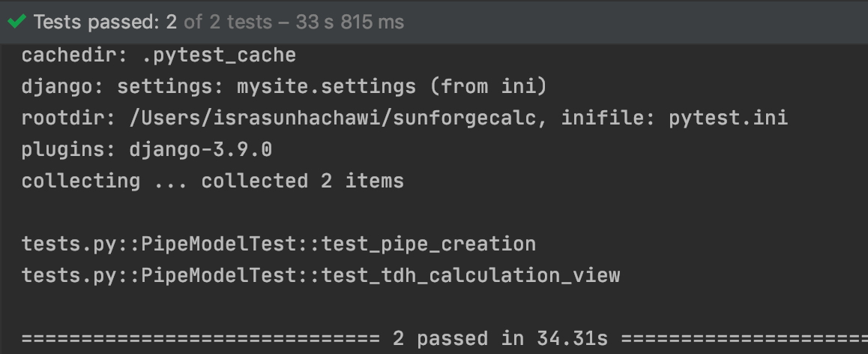Click the 'Tests passed: 2' status label
The width and height of the screenshot is (868, 354).
[x=105, y=22]
